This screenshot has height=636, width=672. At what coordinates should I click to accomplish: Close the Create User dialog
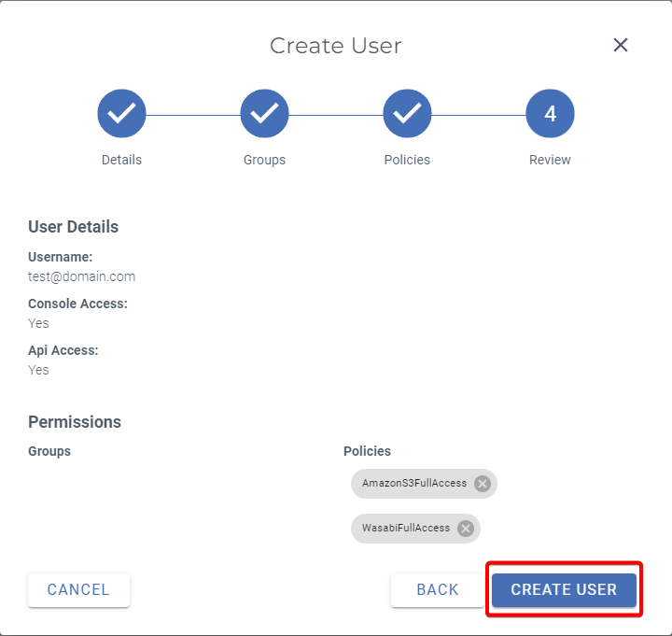tap(621, 45)
